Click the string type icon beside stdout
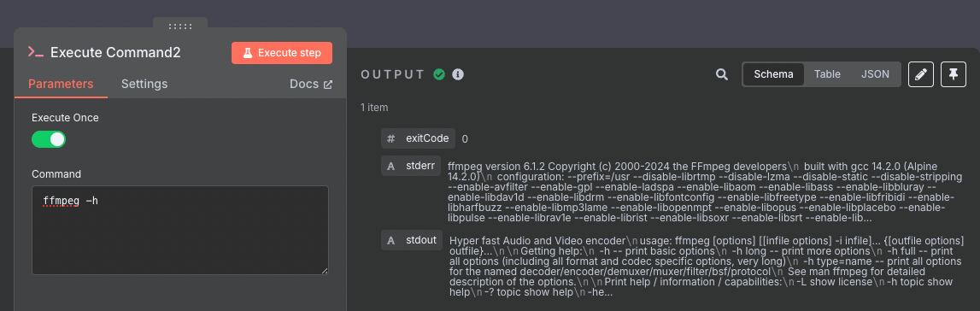Screen dimensions: 980x311 [x=391, y=240]
